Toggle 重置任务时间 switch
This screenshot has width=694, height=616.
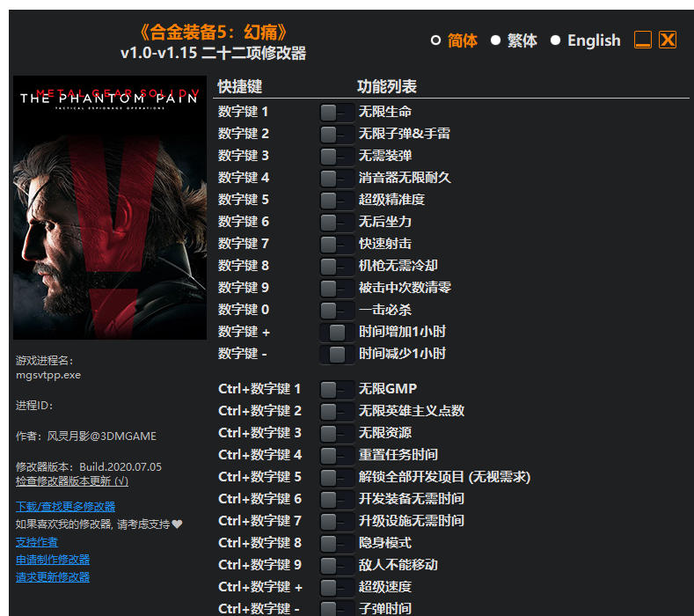pos(337,456)
